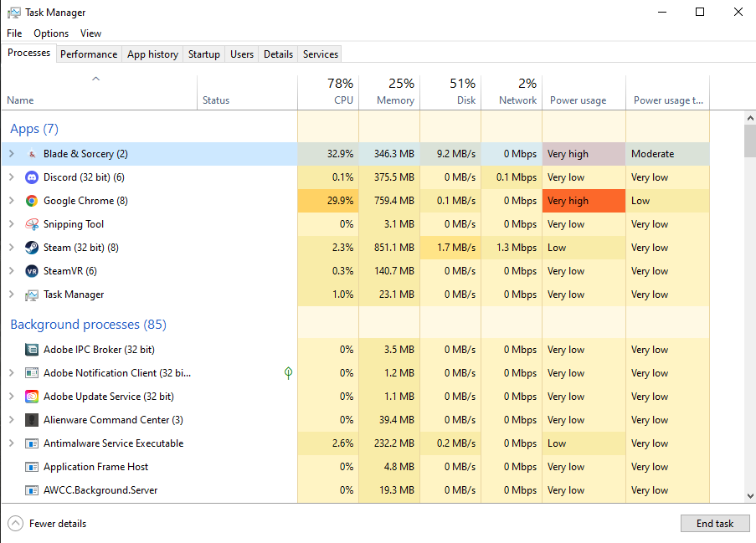Open the Startup tab
The height and width of the screenshot is (543, 756).
pyautogui.click(x=204, y=54)
